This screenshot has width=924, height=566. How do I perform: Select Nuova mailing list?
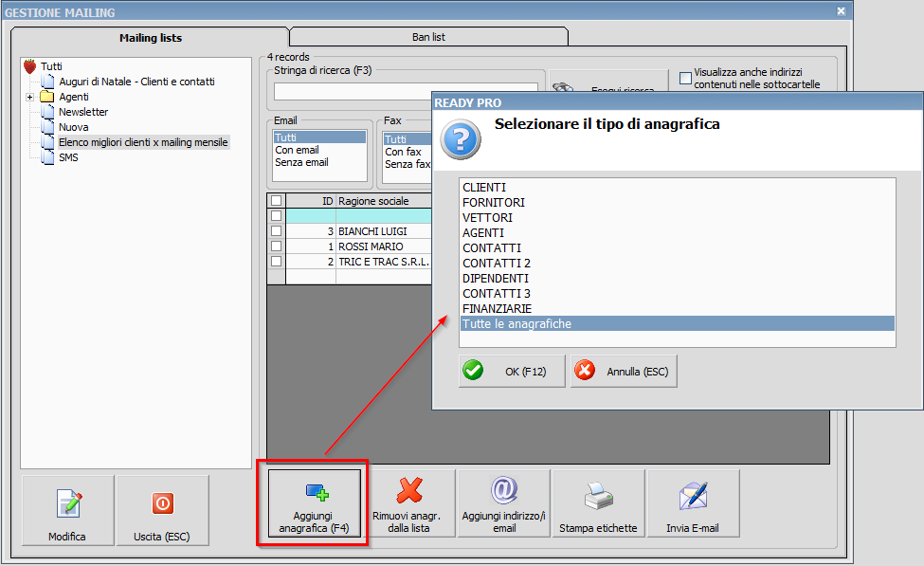(x=73, y=127)
